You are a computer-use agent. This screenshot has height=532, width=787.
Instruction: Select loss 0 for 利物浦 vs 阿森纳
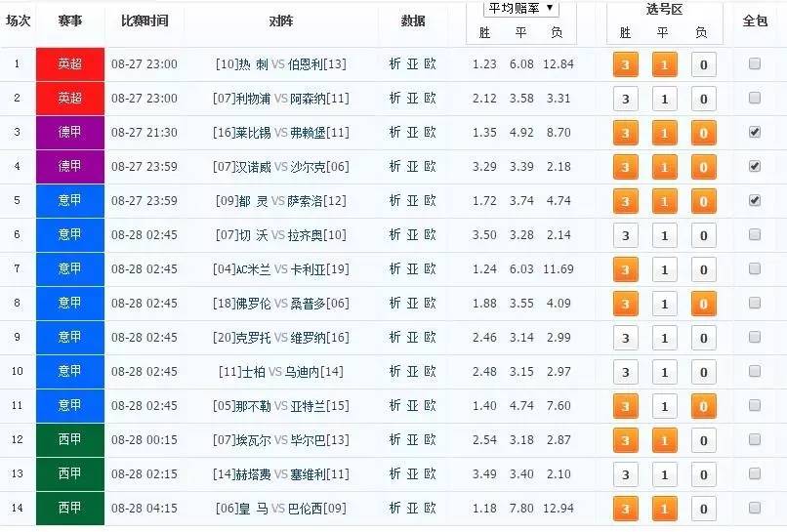[x=704, y=99]
